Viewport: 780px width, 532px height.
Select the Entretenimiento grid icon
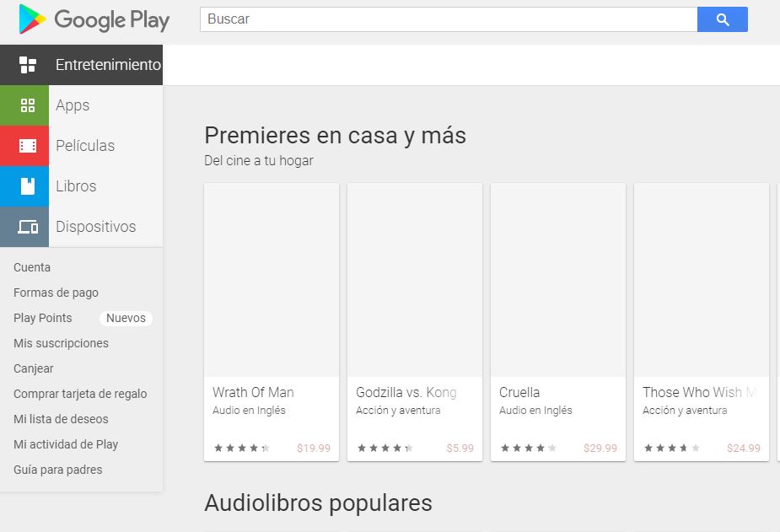point(28,65)
